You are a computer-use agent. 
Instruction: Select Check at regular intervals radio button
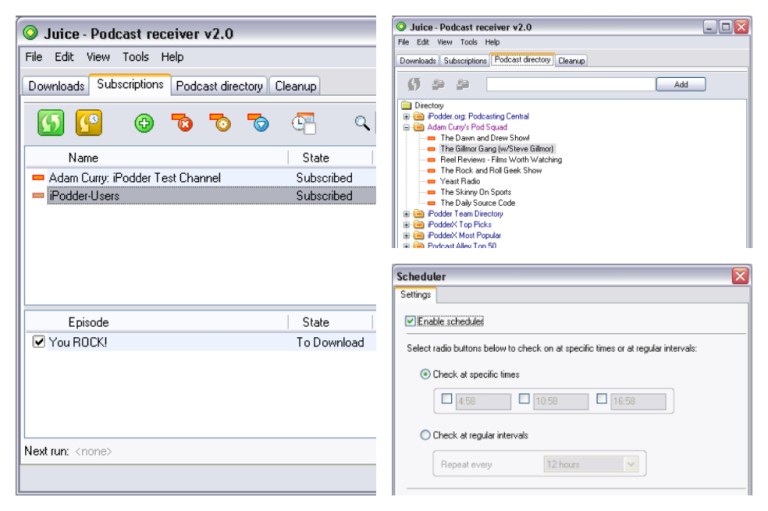pyautogui.click(x=425, y=435)
